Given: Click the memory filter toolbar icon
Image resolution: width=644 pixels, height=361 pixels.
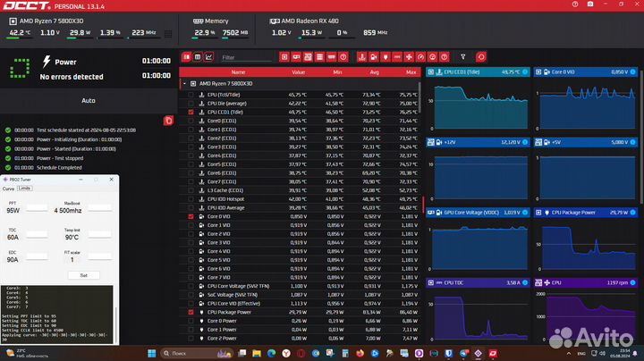Looking at the screenshot, I should [x=332, y=57].
